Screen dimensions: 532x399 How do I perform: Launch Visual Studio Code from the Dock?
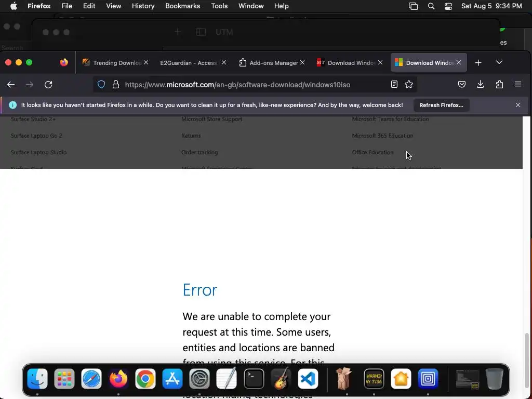click(308, 379)
